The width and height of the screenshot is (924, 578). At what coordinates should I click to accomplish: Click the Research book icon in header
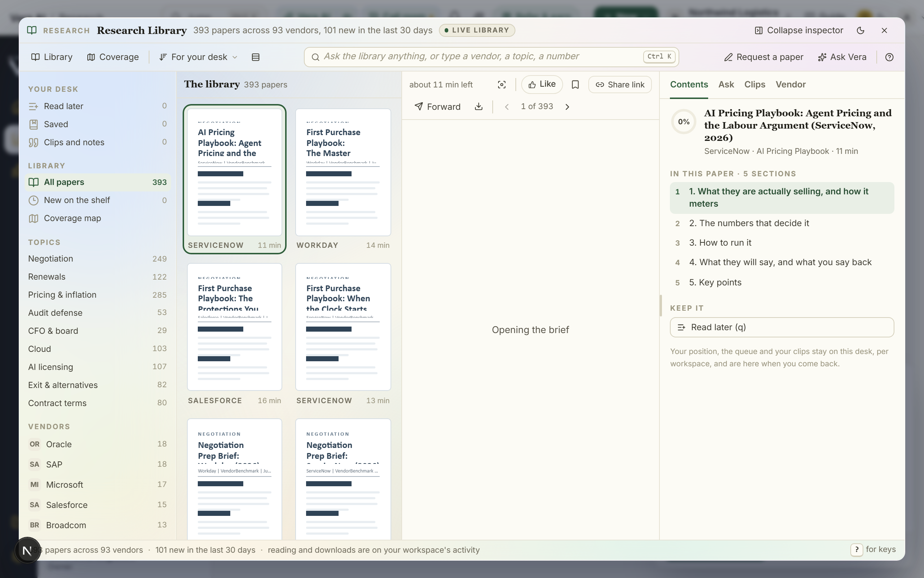(x=32, y=30)
